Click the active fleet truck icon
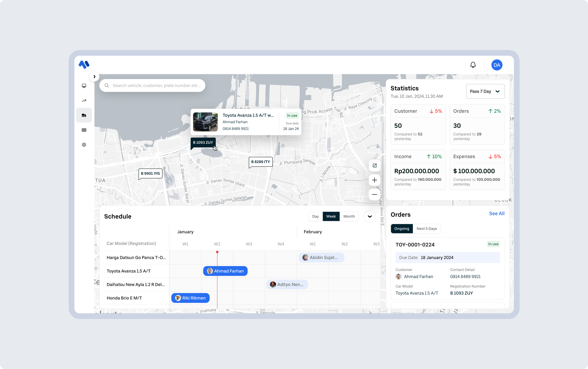The image size is (588, 369). pyautogui.click(x=84, y=115)
